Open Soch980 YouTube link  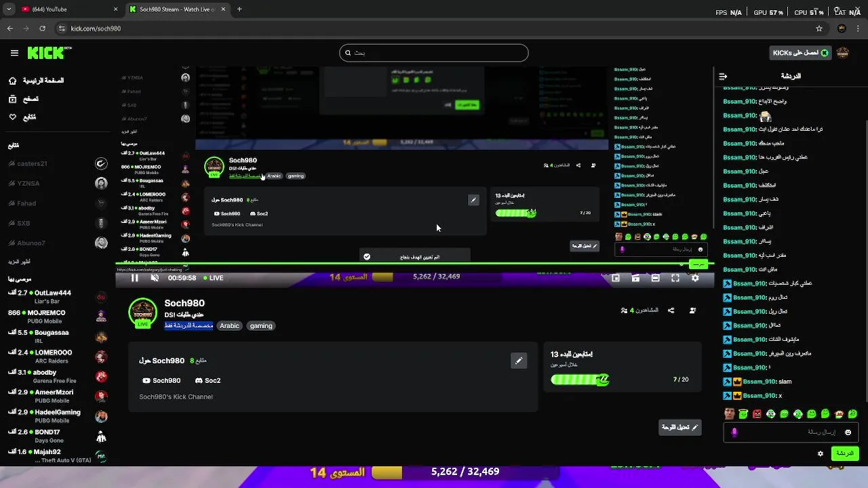[161, 381]
